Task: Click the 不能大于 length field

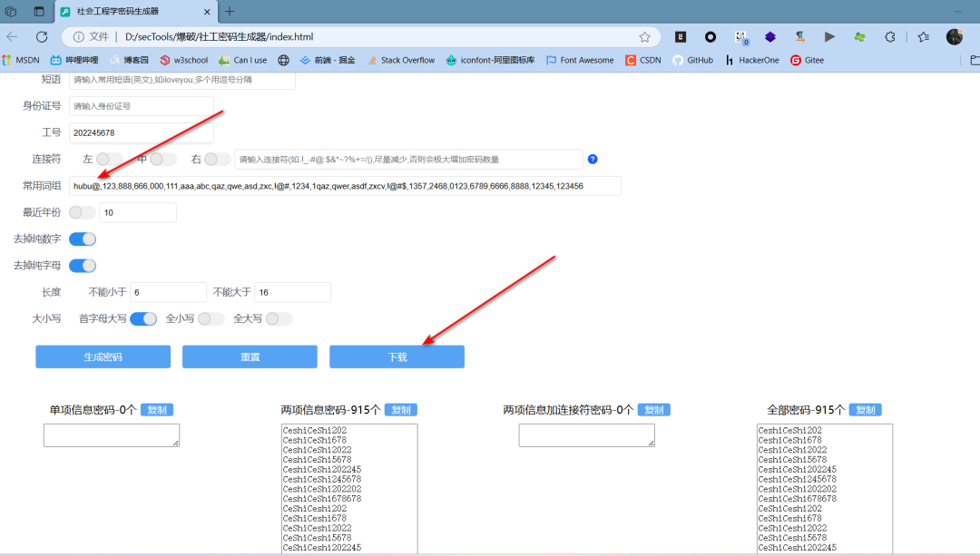Action: tap(292, 292)
